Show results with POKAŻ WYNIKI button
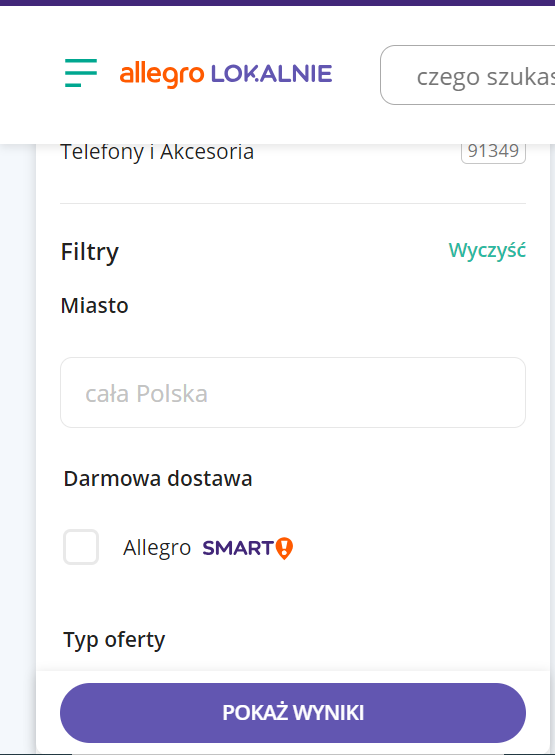Screen dimensions: 555x755 click(x=293, y=713)
